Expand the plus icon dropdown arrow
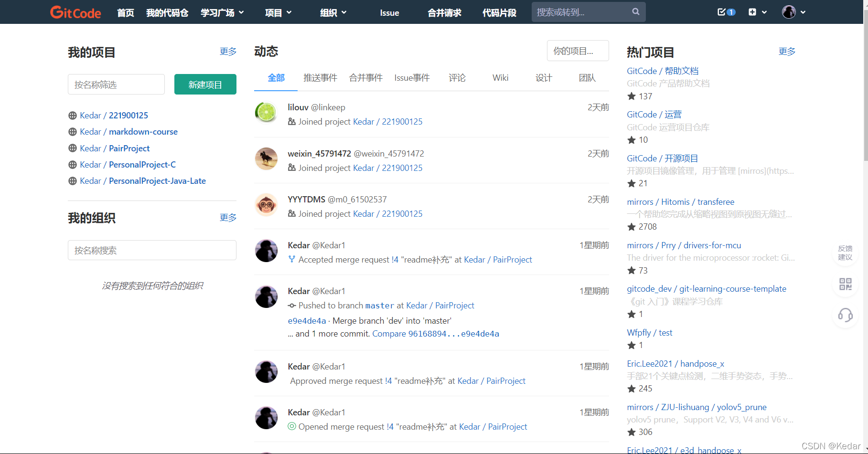Viewport: 868px width, 454px height. pos(764,12)
